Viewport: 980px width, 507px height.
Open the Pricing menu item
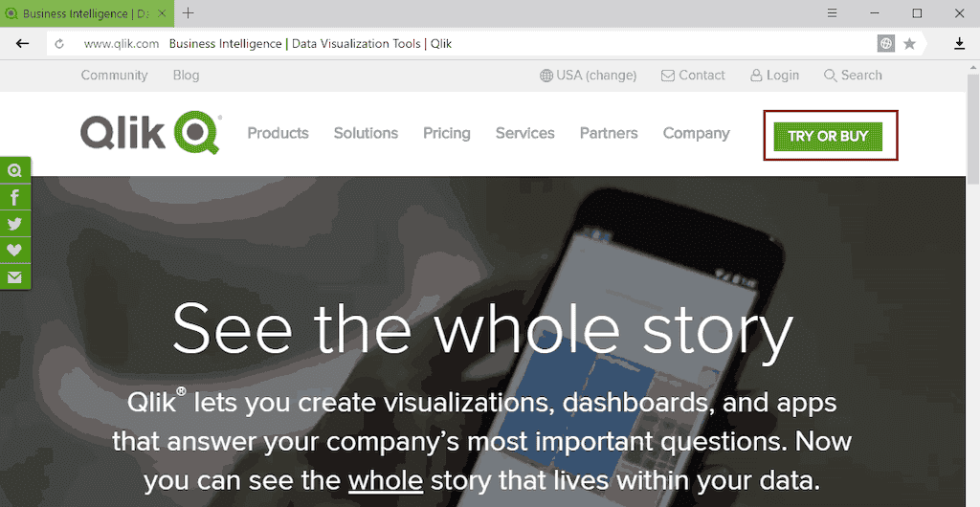447,134
